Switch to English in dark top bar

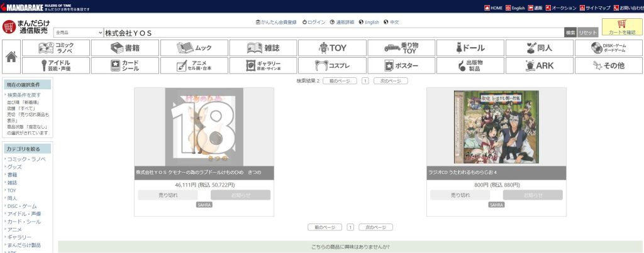click(x=515, y=8)
